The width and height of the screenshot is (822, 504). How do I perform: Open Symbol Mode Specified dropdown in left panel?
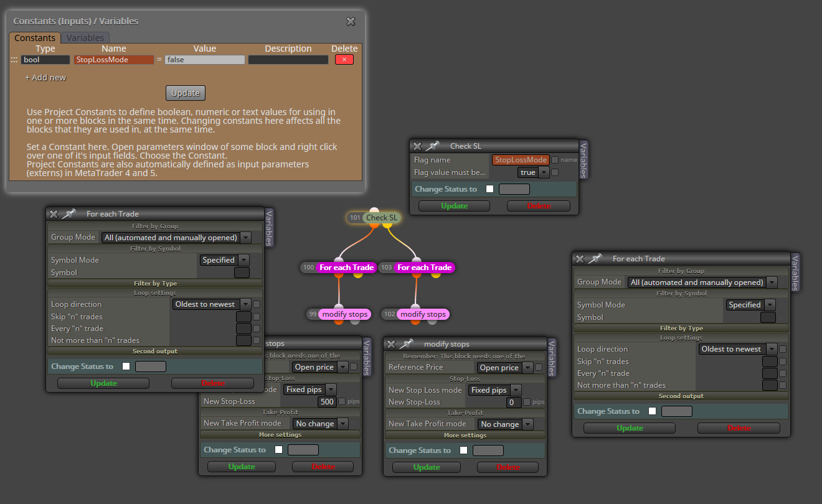pos(225,260)
